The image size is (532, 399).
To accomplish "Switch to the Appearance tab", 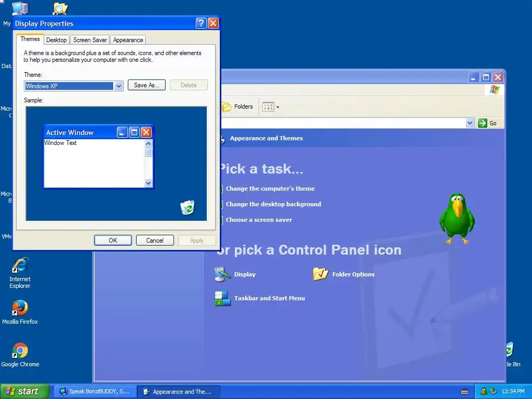I will (128, 40).
